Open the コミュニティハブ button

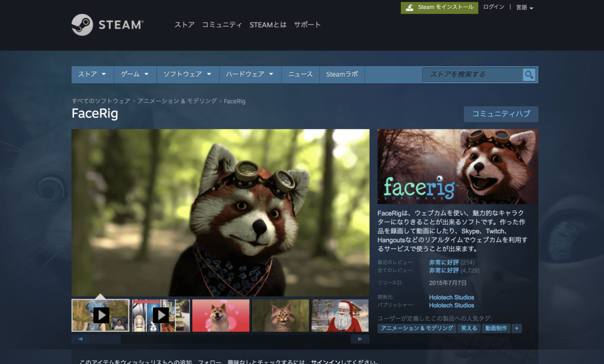tap(501, 114)
